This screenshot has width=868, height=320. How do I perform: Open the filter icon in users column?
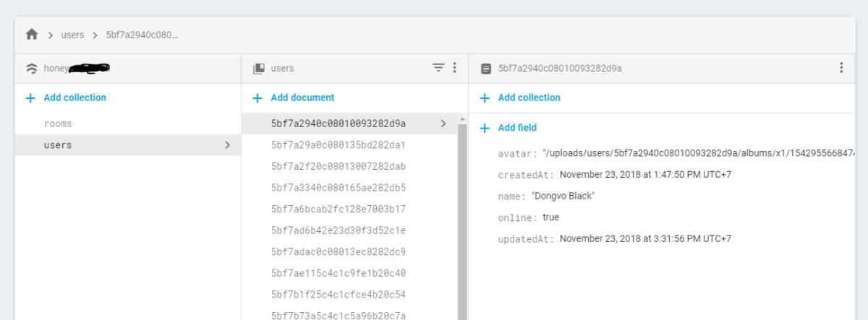(438, 68)
